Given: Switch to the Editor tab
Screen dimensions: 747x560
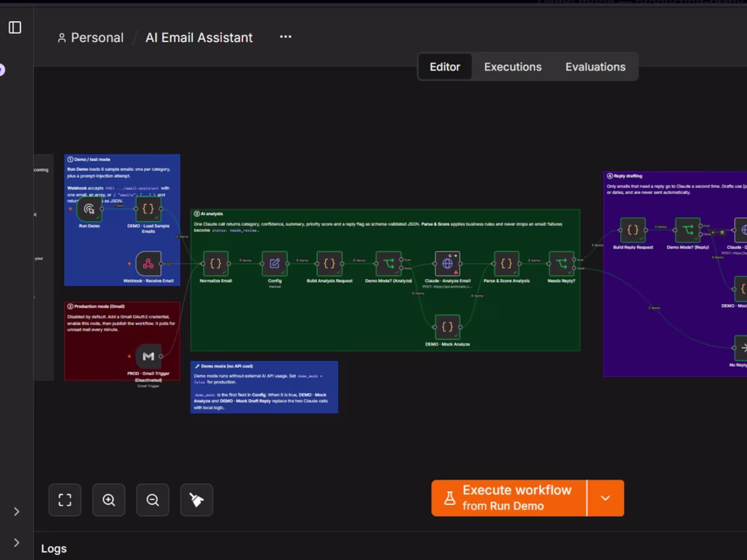Looking at the screenshot, I should [445, 67].
